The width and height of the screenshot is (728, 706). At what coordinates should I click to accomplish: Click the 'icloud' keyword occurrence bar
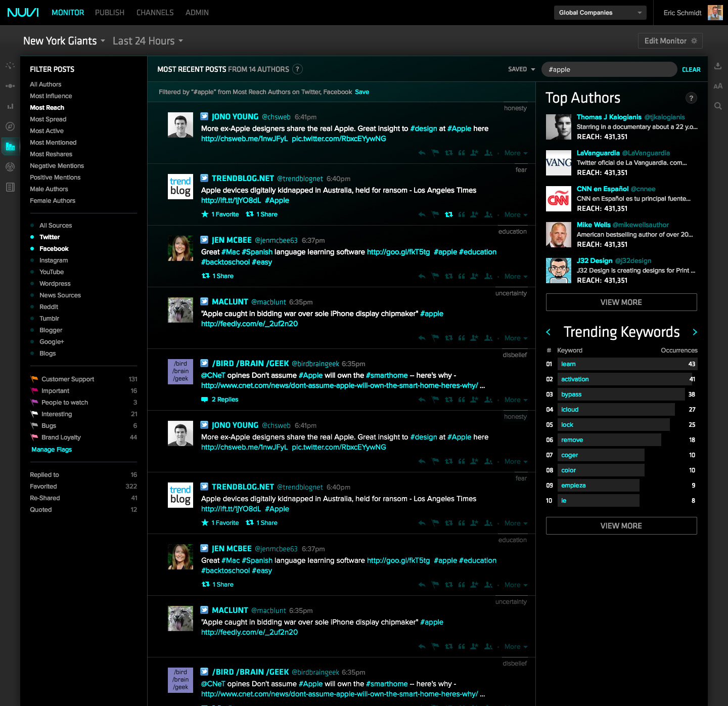pos(616,410)
